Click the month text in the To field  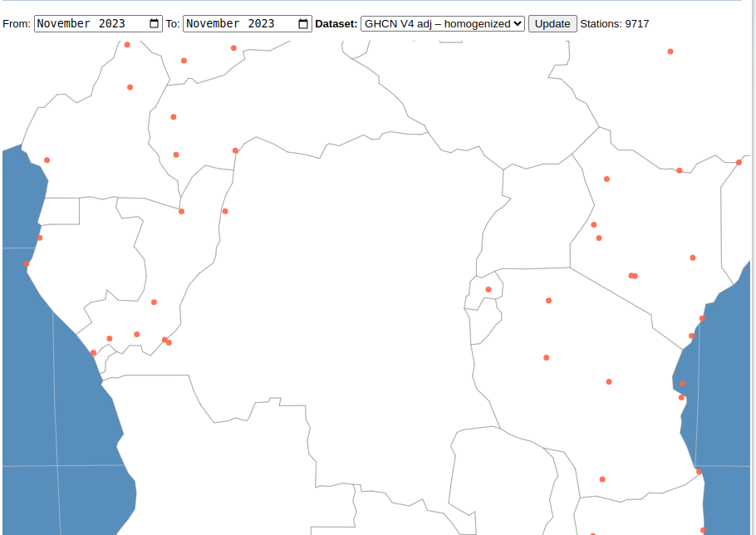tap(214, 24)
